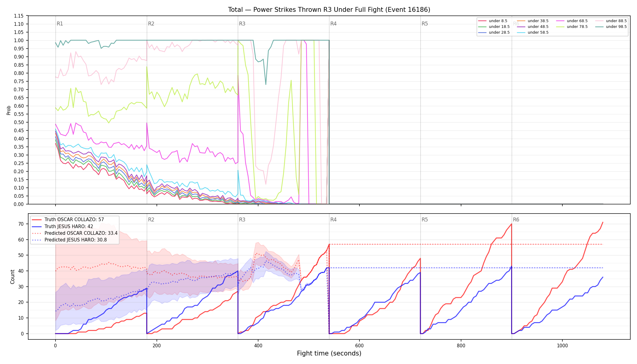Image resolution: width=637 pixels, height=364 pixels.
Task: Click the R1 round label in Prob chart
Action: pos(60,24)
